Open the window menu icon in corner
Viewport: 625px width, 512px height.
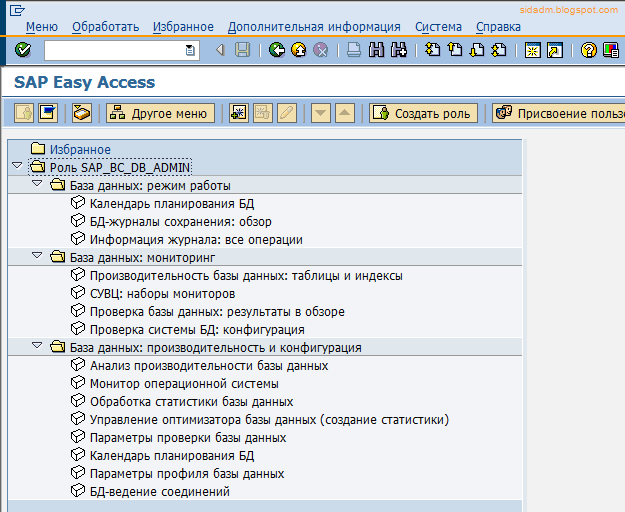coord(17,10)
